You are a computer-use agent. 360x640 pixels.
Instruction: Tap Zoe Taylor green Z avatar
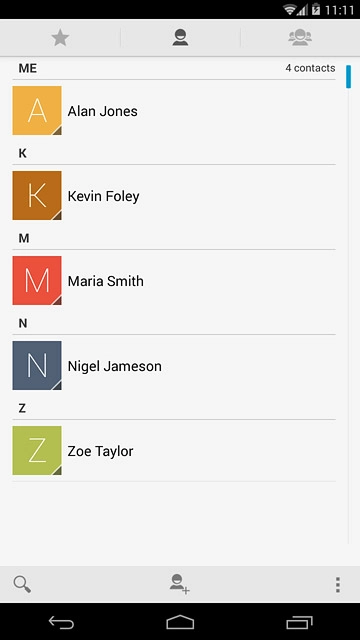pos(37,450)
